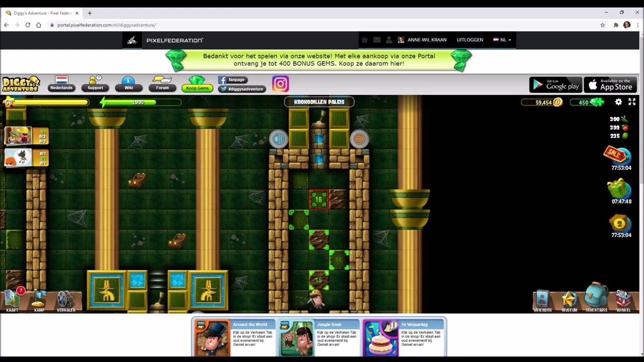The image size is (644, 362).
Task: Open the 1e Verjaardag event card
Action: (404, 338)
